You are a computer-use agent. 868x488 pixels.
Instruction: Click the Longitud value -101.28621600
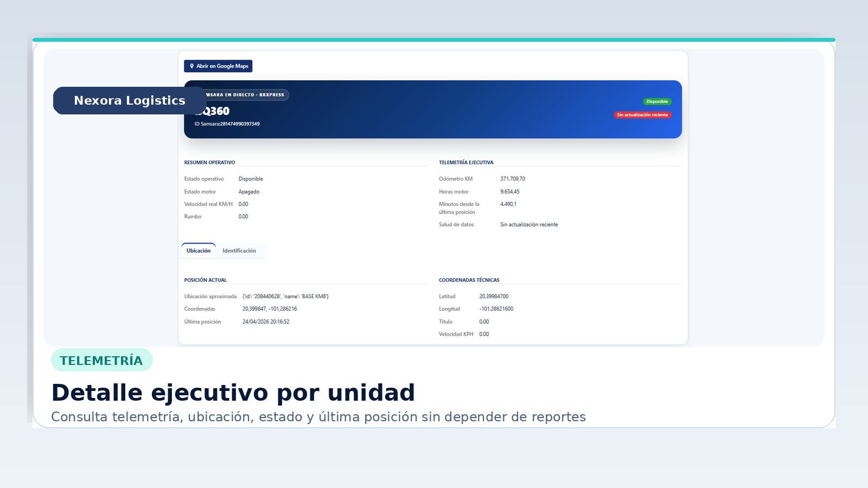[x=496, y=309]
